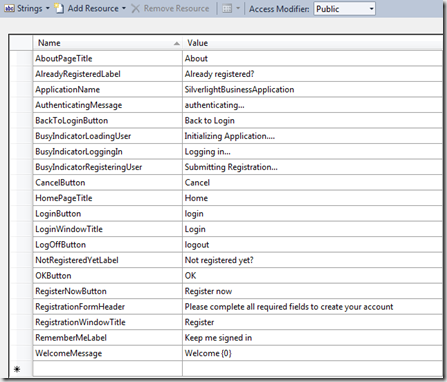Click the 'Already registered?' value cell
Viewport: 447px width, 382px height.
point(312,74)
